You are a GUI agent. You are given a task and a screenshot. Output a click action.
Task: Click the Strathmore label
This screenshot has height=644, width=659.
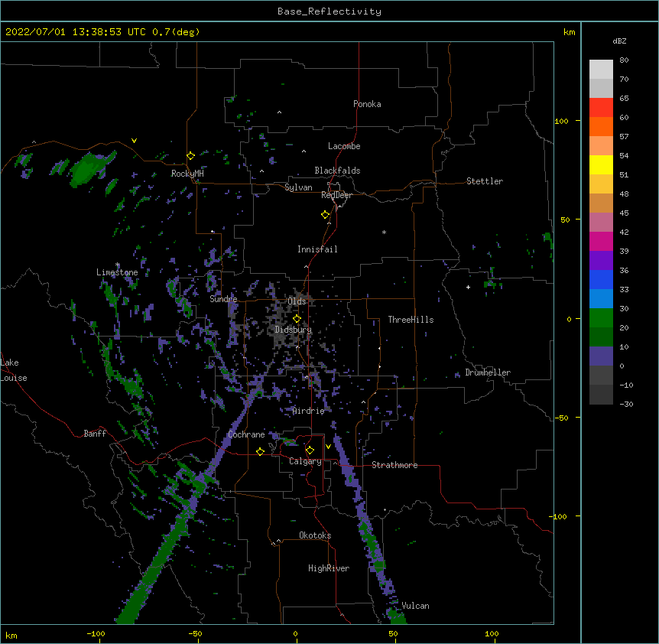pyautogui.click(x=394, y=465)
